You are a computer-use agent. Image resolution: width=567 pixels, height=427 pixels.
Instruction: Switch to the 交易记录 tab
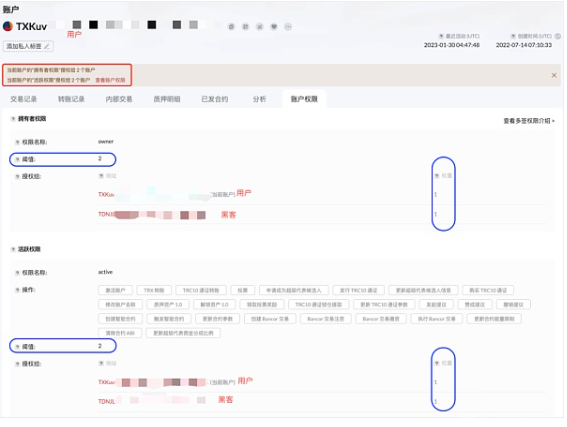(x=24, y=99)
